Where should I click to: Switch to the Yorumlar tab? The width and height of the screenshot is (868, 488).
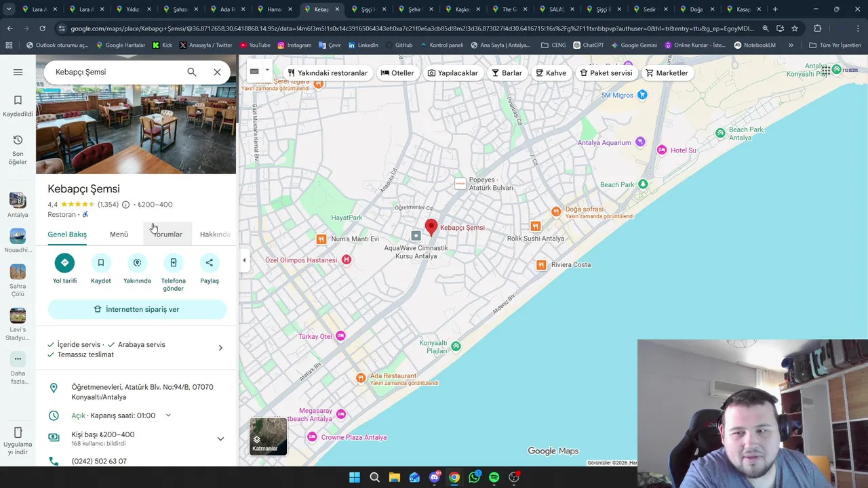point(167,235)
